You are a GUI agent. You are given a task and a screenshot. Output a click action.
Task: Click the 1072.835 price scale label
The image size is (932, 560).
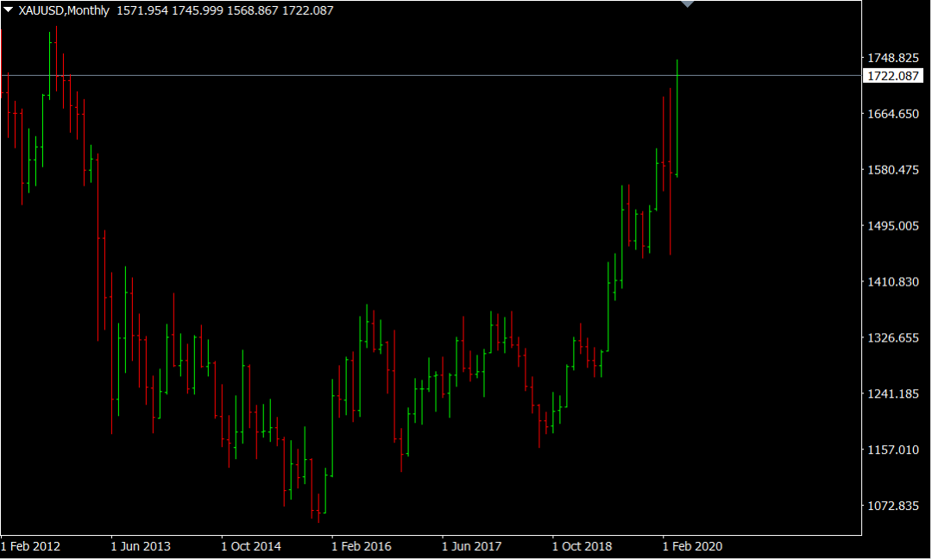893,506
